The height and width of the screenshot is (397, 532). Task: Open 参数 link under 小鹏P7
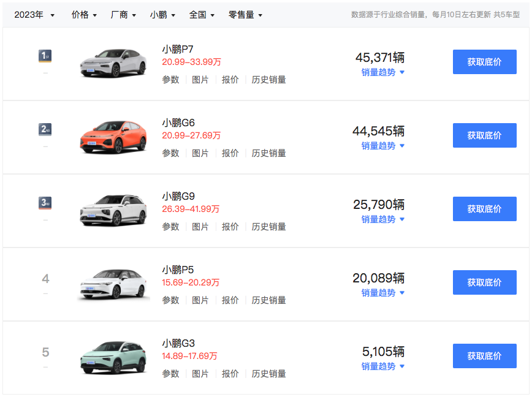[x=170, y=80]
